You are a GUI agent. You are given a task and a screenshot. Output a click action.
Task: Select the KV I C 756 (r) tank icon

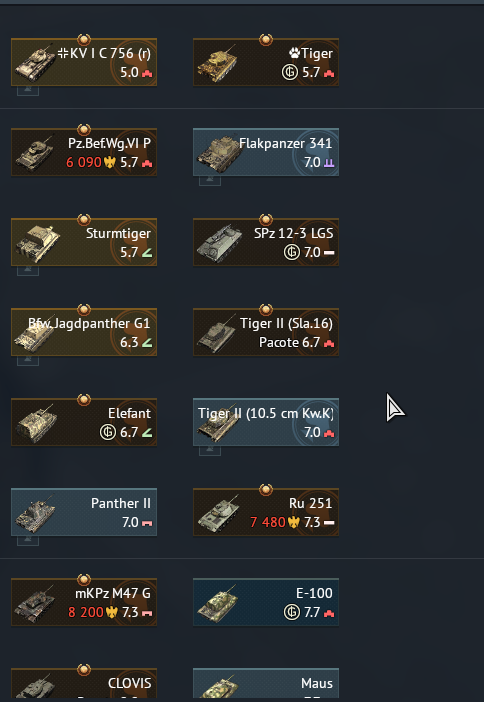[x=35, y=64]
